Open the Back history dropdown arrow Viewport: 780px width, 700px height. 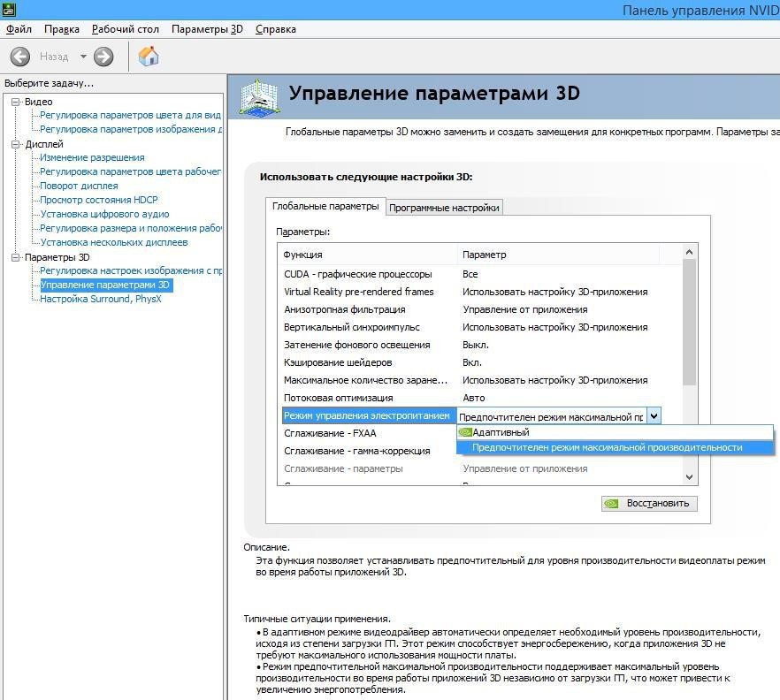click(83, 57)
